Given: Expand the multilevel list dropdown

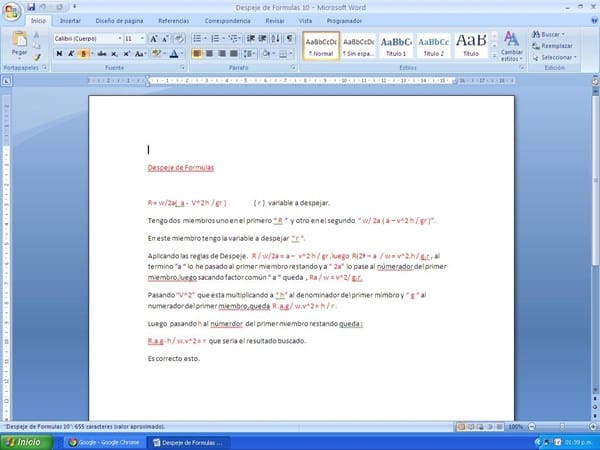Looking at the screenshot, I should tap(240, 38).
